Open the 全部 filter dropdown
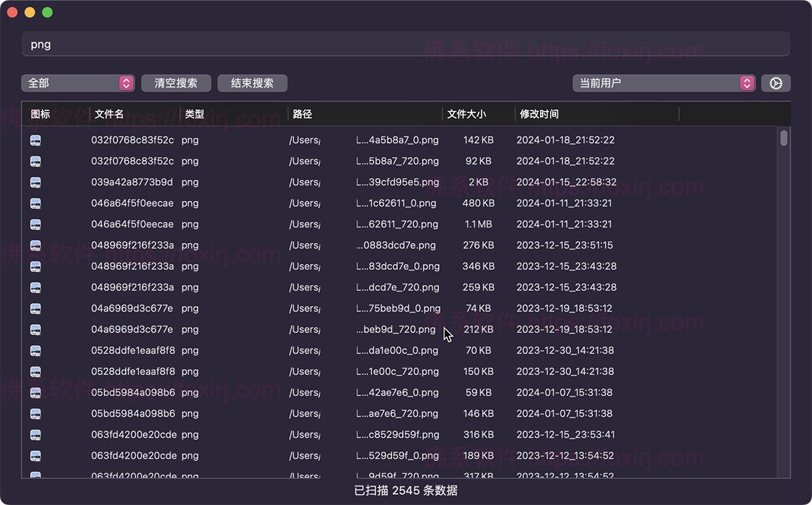 [74, 83]
